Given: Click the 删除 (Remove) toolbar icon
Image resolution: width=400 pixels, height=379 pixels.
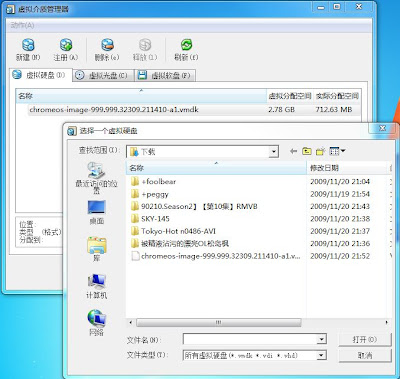Looking at the screenshot, I should [x=107, y=45].
